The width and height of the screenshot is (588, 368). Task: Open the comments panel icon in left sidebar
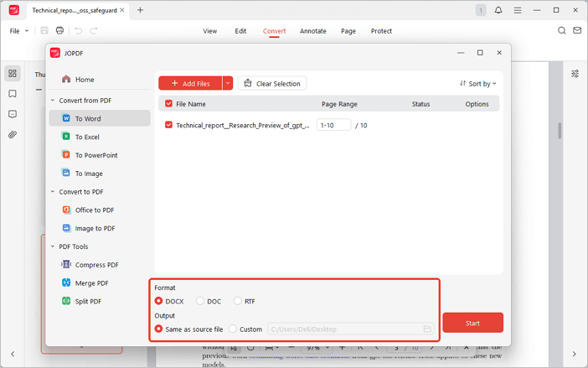(13, 114)
